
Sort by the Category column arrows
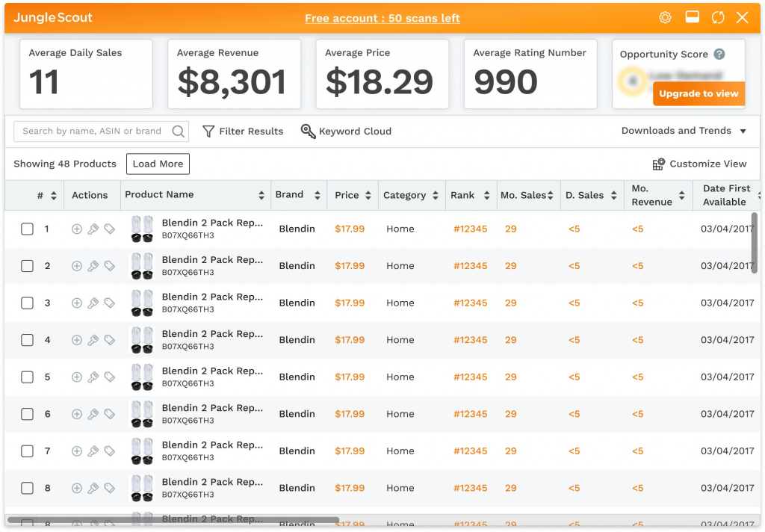pyautogui.click(x=436, y=195)
